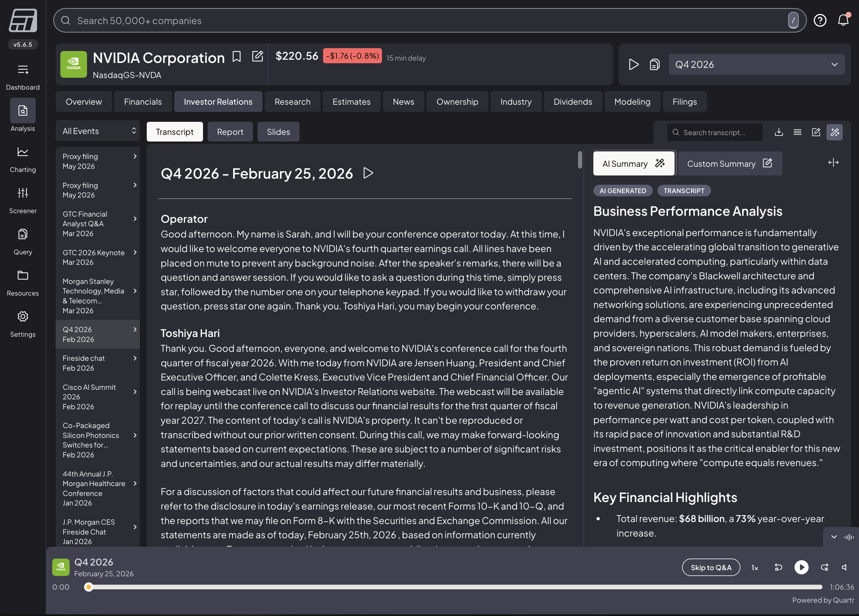Open the Dashboard sidebar icon

(23, 70)
